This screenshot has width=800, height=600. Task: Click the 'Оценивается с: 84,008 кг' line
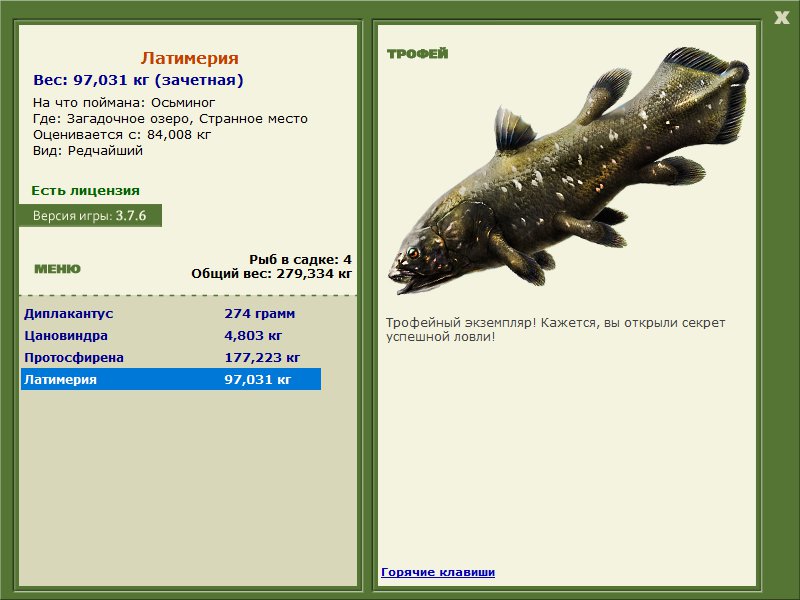point(122,135)
